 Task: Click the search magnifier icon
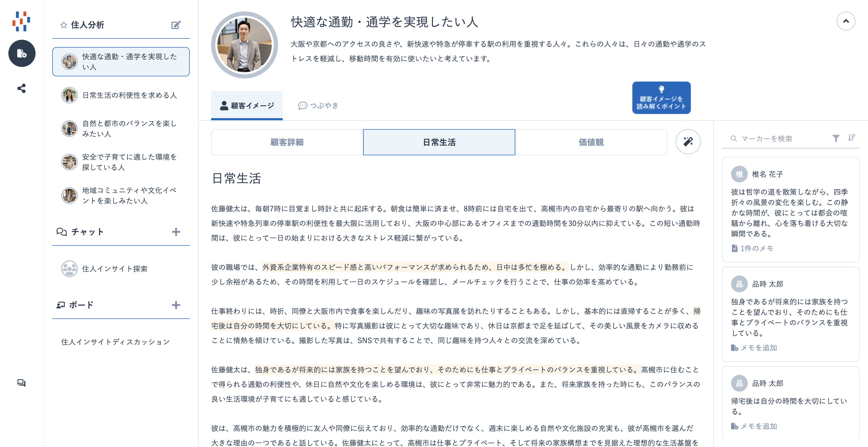(x=733, y=139)
